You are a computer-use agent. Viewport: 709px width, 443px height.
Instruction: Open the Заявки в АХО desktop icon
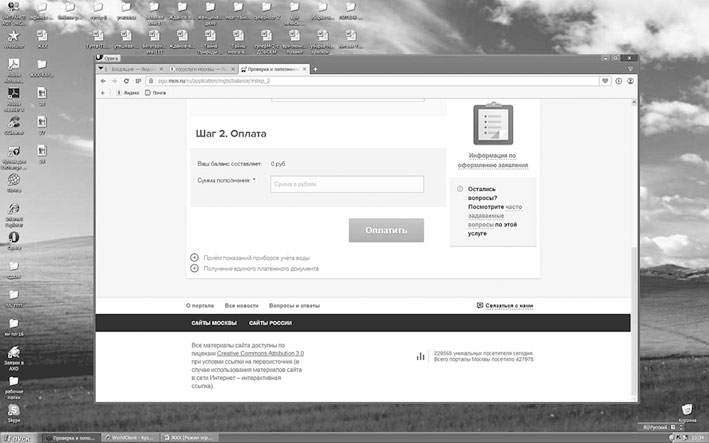coord(14,357)
